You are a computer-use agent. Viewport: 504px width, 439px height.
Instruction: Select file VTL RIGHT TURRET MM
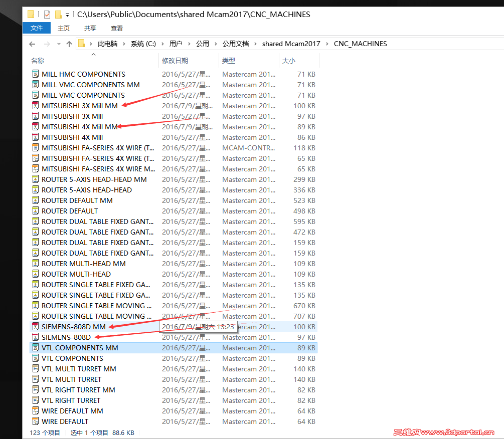(x=78, y=390)
